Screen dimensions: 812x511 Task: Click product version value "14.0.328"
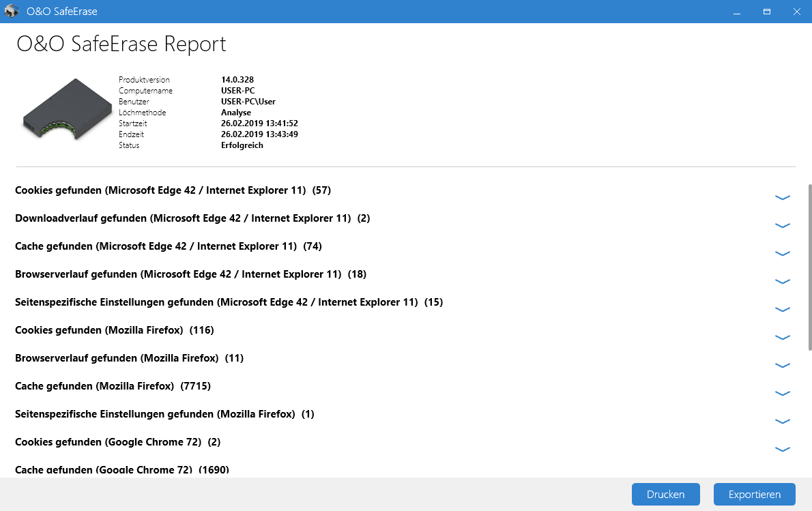tap(237, 80)
